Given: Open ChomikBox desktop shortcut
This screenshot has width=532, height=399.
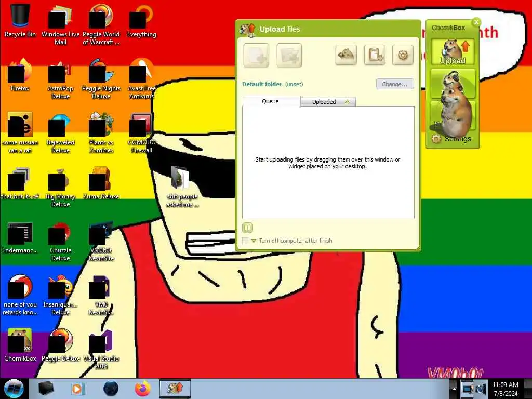Looking at the screenshot, I should coord(20,345).
